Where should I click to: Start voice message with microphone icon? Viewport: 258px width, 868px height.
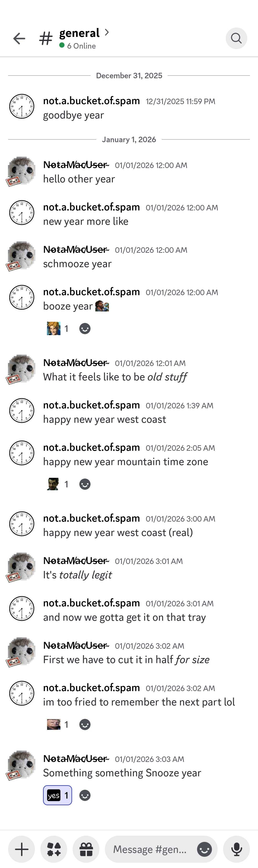[236, 849]
